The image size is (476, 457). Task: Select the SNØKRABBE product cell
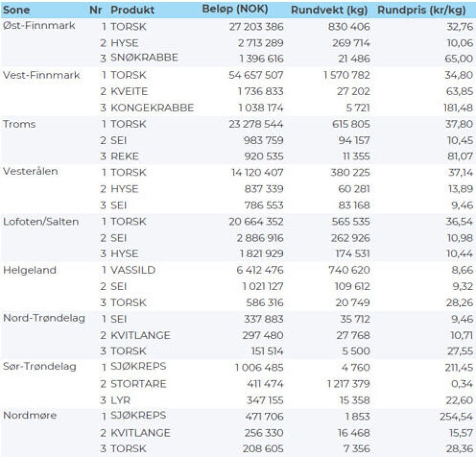tap(144, 58)
